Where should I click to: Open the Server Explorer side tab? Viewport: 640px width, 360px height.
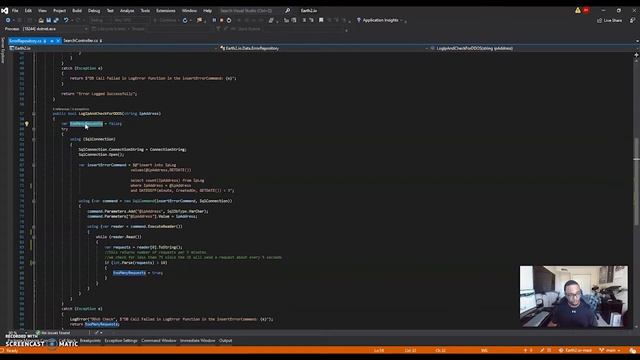(x=2, y=51)
